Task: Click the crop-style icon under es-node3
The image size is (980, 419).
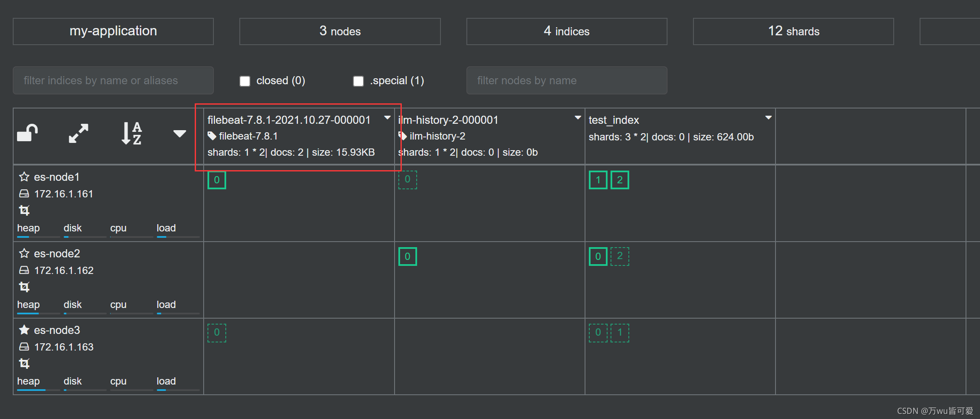Action: tap(24, 363)
